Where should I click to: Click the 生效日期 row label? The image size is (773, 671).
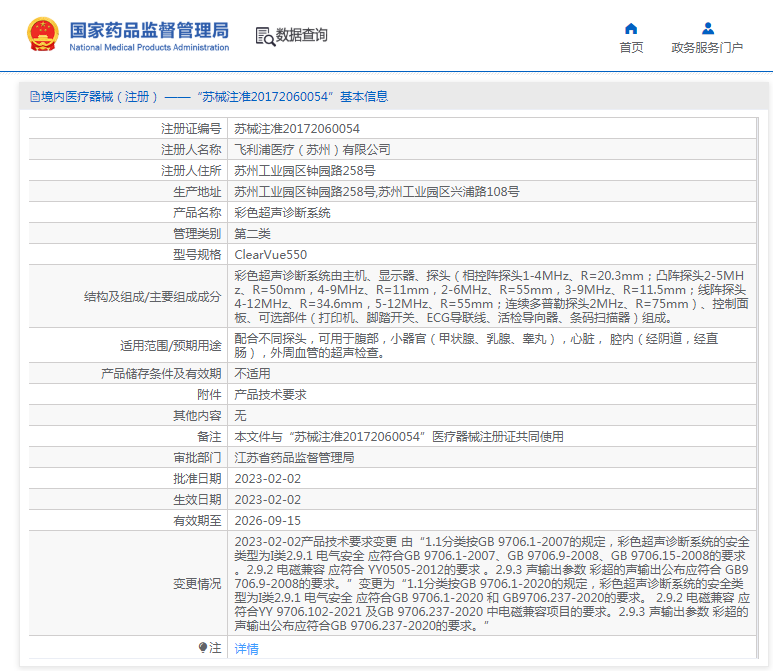click(197, 499)
